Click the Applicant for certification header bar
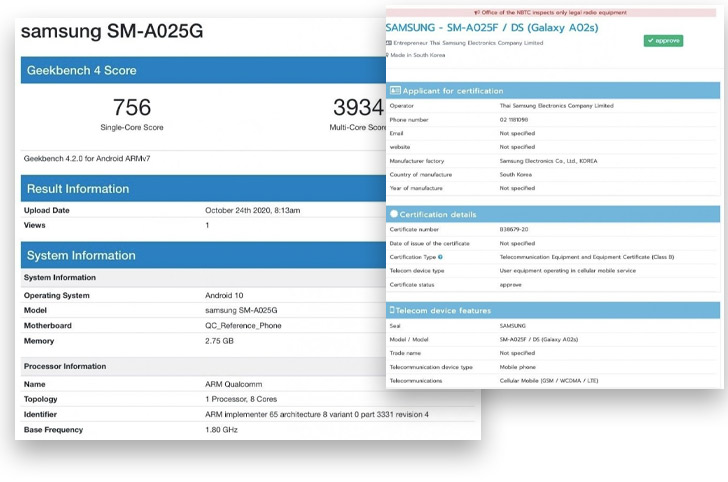This screenshot has width=728, height=482. point(552,91)
